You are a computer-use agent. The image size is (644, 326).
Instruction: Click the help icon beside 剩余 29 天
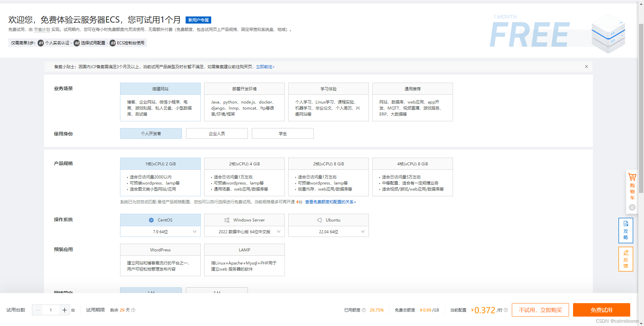click(x=133, y=310)
